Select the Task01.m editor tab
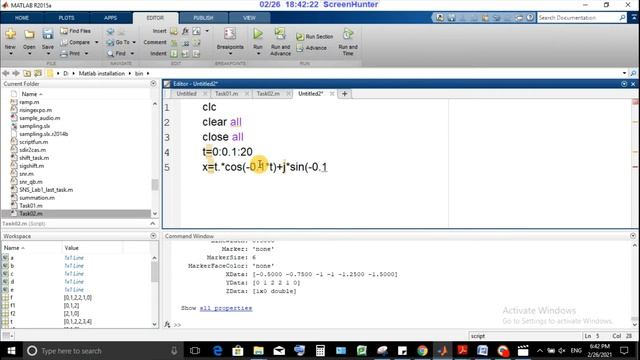Screen dimensions: 640x360 tap(227, 94)
